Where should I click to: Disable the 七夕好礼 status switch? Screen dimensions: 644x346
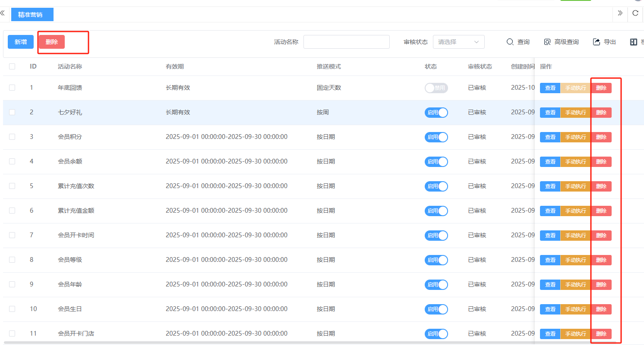436,113
